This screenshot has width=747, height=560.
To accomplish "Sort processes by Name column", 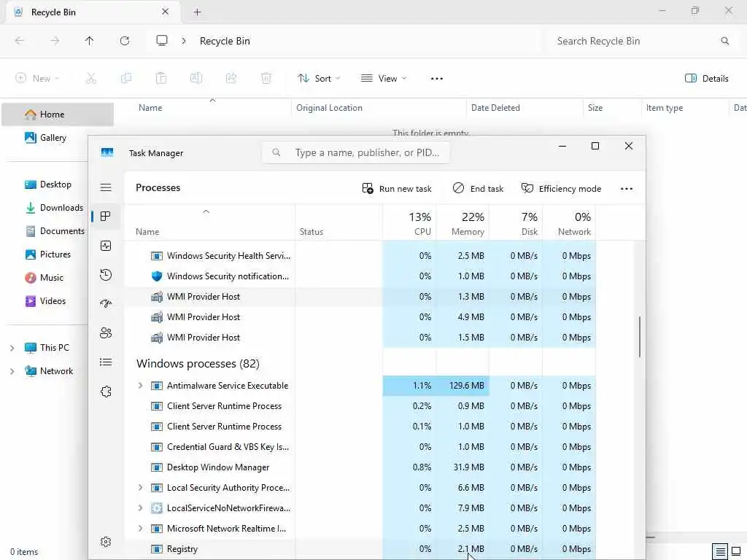I will [209, 224].
